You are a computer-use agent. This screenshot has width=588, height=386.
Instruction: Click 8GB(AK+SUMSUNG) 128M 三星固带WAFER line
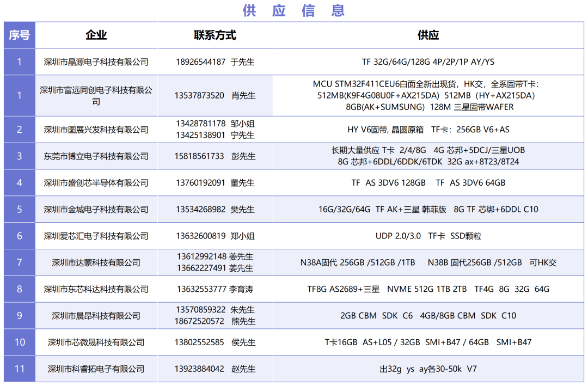click(430, 107)
